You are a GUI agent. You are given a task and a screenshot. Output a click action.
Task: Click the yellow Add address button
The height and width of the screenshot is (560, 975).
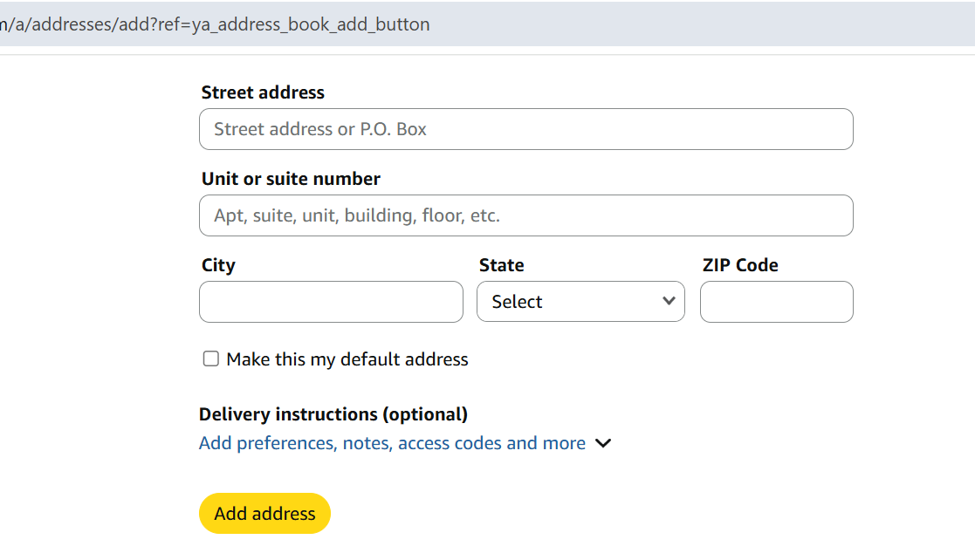click(x=264, y=514)
